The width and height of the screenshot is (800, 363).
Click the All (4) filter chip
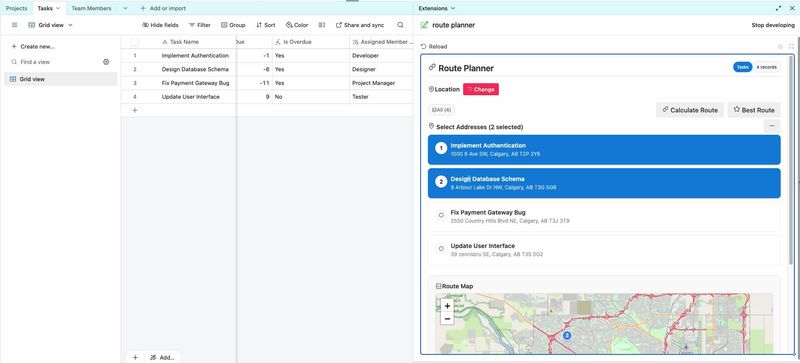(441, 110)
